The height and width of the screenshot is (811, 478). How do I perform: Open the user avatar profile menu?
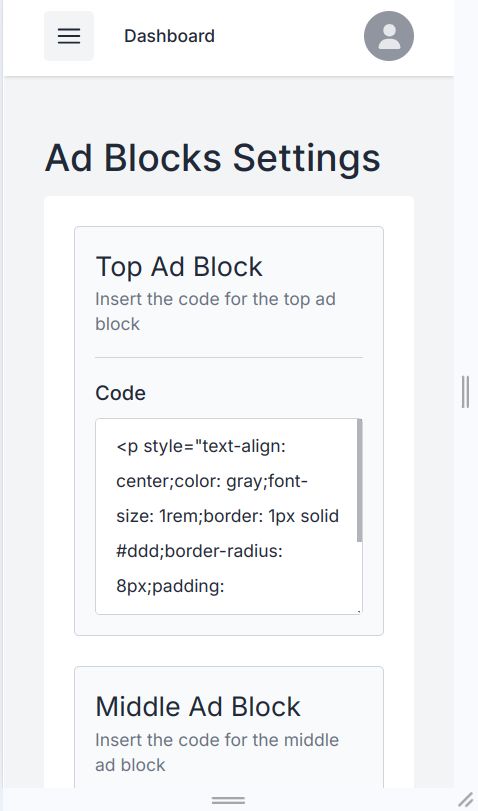(389, 36)
